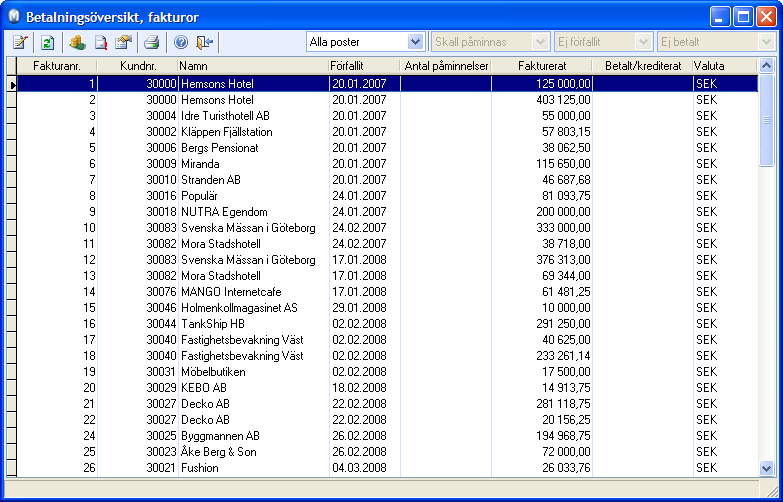Screen dimensions: 783x502
Task: Sort by Namn column header
Action: point(254,66)
